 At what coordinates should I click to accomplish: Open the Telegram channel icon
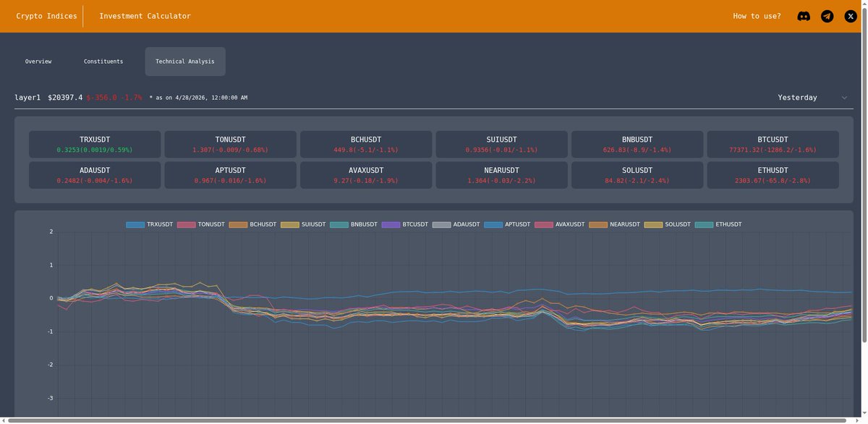827,15
